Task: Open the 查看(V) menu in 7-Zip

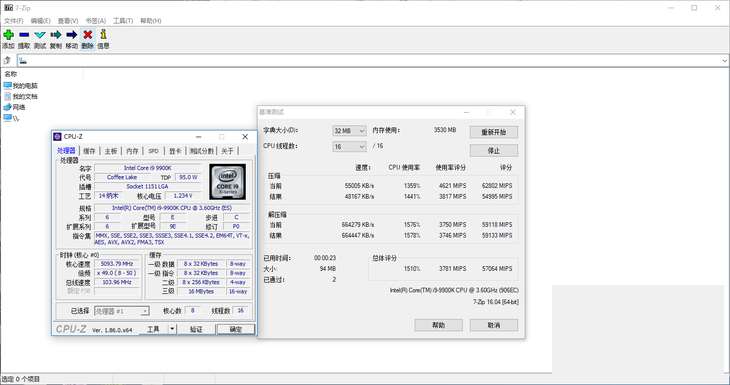Action: click(68, 21)
